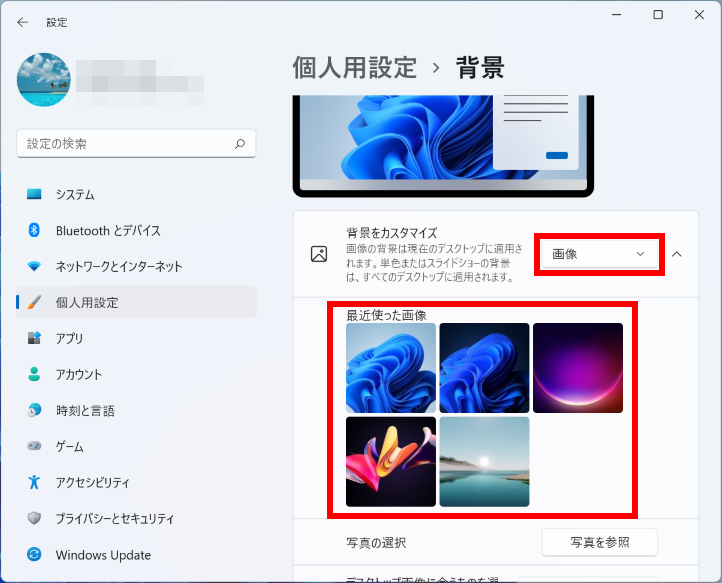Open アクセシビリティ settings
This screenshot has width=722, height=583.
pyautogui.click(x=136, y=482)
